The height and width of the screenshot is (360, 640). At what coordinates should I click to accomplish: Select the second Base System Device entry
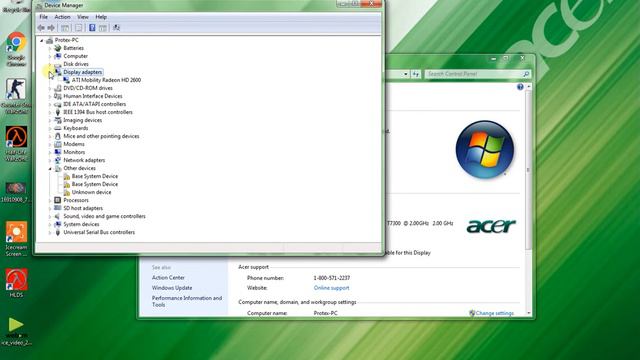pos(95,184)
